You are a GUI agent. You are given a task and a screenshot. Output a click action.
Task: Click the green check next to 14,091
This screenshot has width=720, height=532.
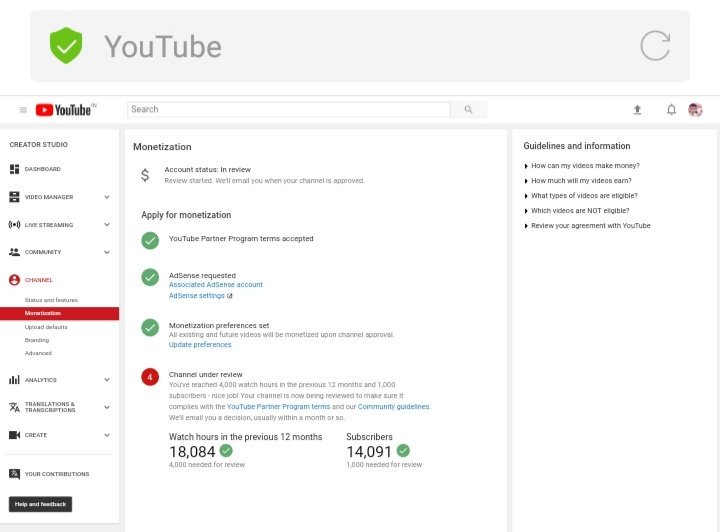pos(403,451)
